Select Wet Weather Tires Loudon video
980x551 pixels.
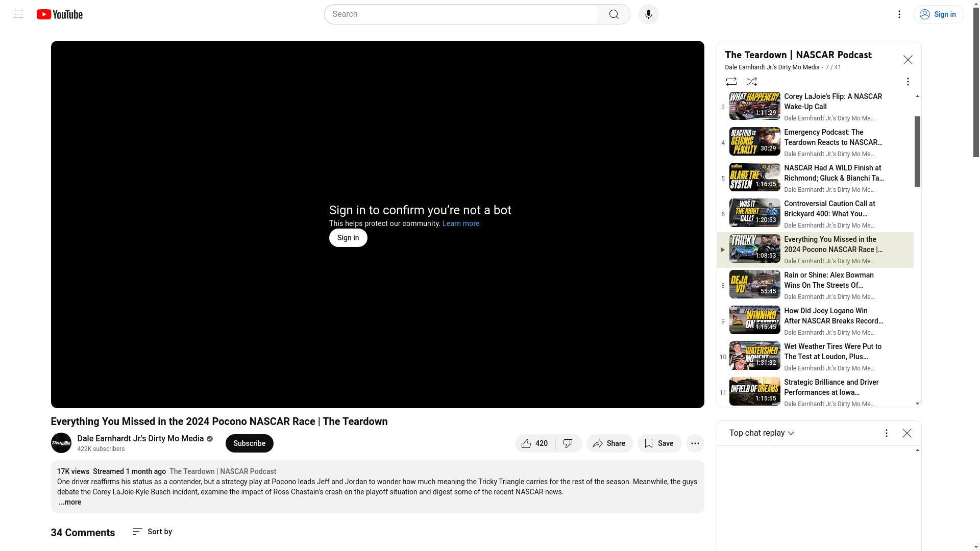click(815, 357)
